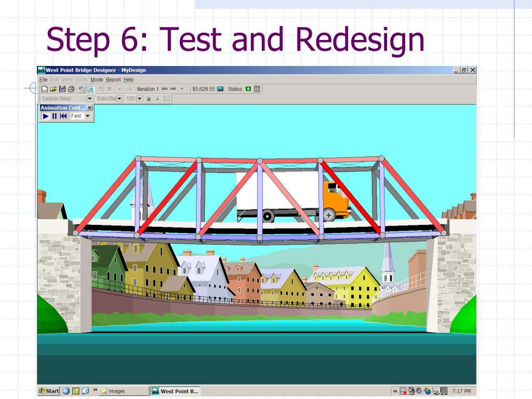Open the iteration list dropdown arrow
Screen dimensions: 532x399
182,89
